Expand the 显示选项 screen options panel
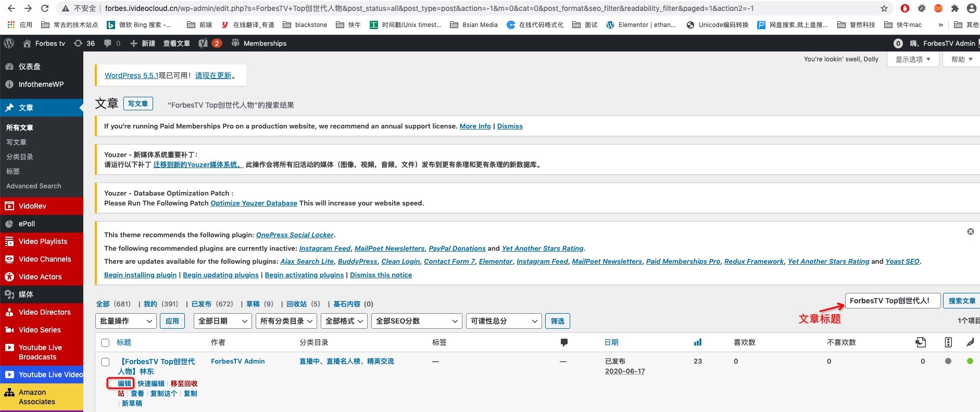Viewport: 980px width, 412px height. coord(912,59)
